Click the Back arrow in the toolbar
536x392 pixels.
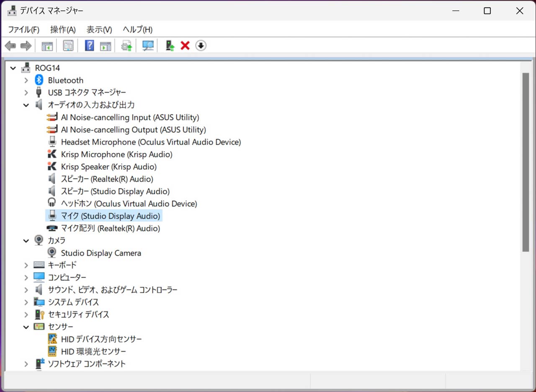pos(10,46)
